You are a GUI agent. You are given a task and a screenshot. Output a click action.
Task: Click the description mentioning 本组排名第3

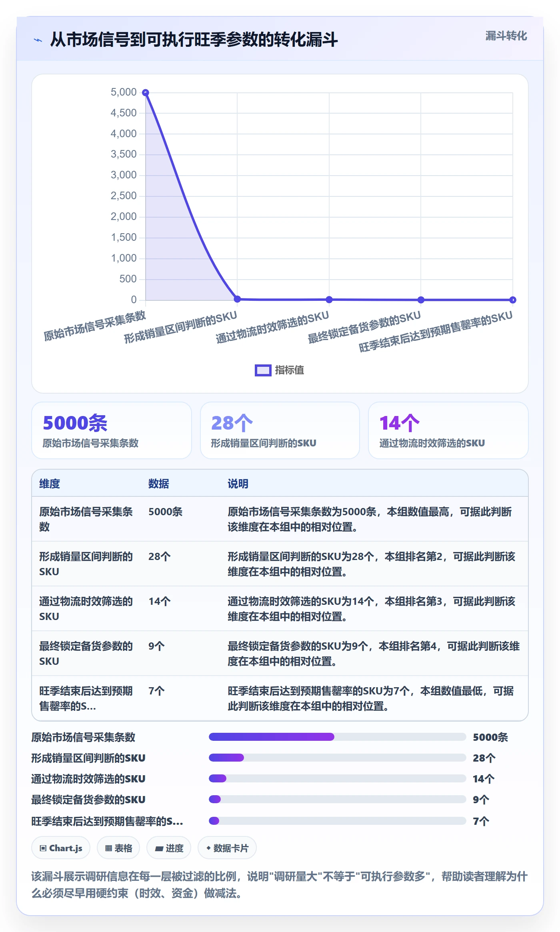pos(372,609)
